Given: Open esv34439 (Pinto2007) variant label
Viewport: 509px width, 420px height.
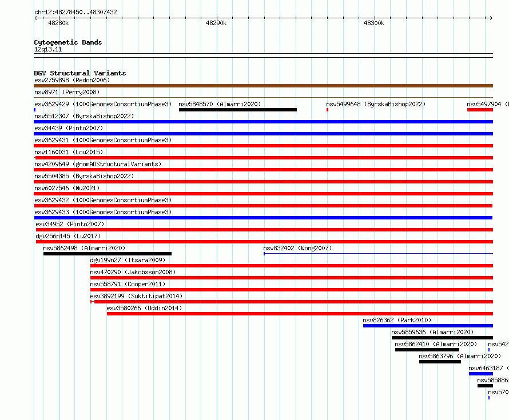Looking at the screenshot, I should tap(69, 128).
